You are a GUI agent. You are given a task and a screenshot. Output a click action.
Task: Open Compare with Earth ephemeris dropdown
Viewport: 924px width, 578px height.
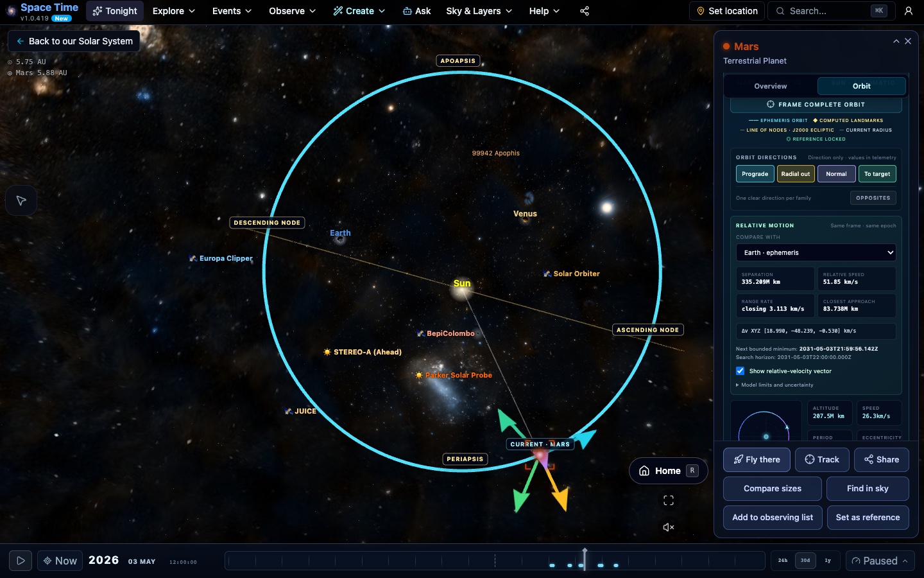[816, 252]
